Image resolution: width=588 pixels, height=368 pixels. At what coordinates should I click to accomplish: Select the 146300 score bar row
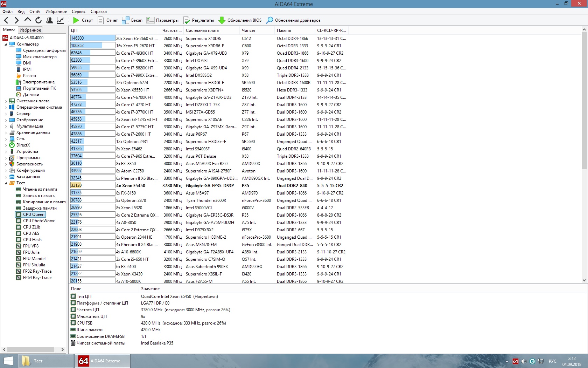pyautogui.click(x=208, y=38)
